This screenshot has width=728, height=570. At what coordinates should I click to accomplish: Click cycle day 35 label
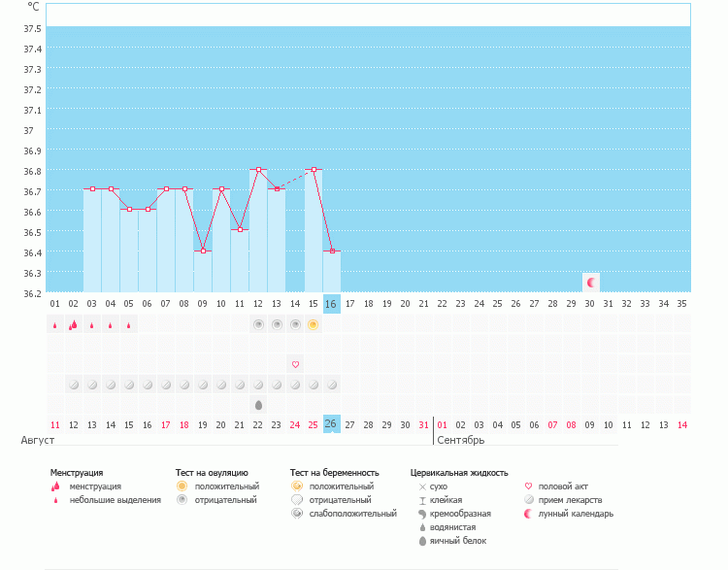point(681,304)
